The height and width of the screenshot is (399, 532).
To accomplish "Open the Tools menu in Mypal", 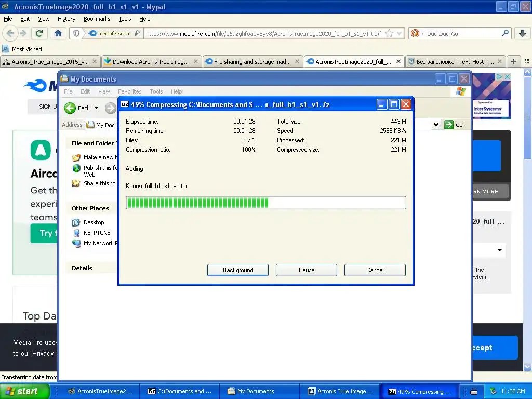I will pyautogui.click(x=125, y=19).
